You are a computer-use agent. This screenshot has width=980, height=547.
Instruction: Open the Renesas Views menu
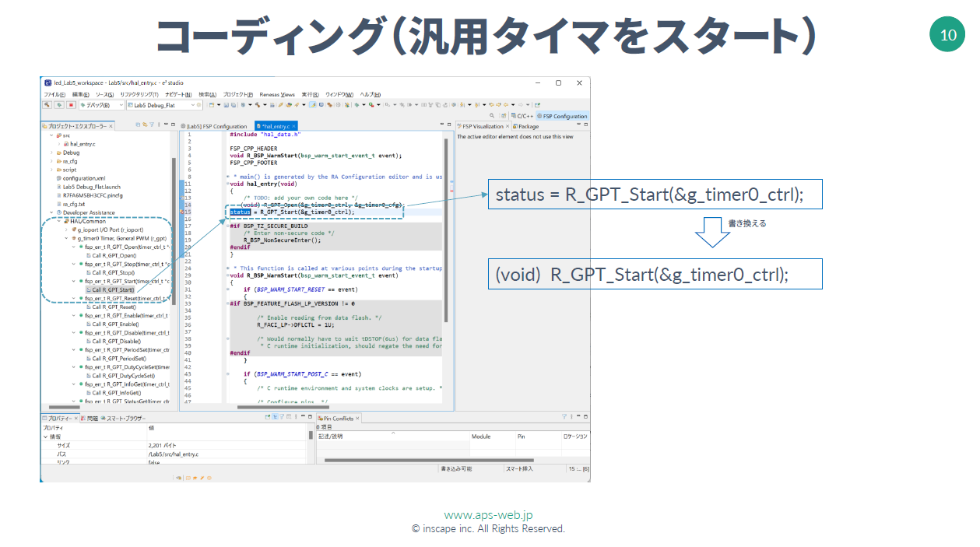coord(277,94)
